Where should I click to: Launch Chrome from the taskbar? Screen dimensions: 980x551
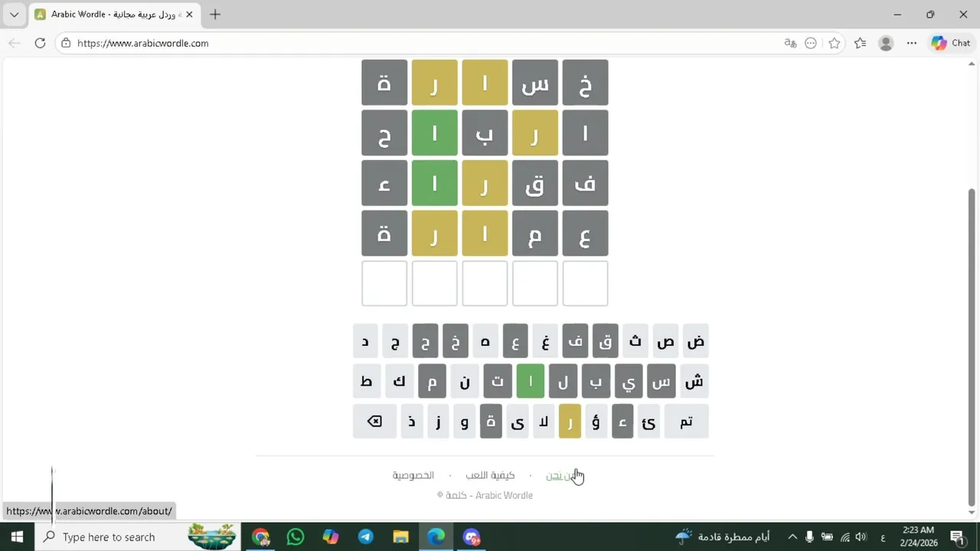pos(261,537)
